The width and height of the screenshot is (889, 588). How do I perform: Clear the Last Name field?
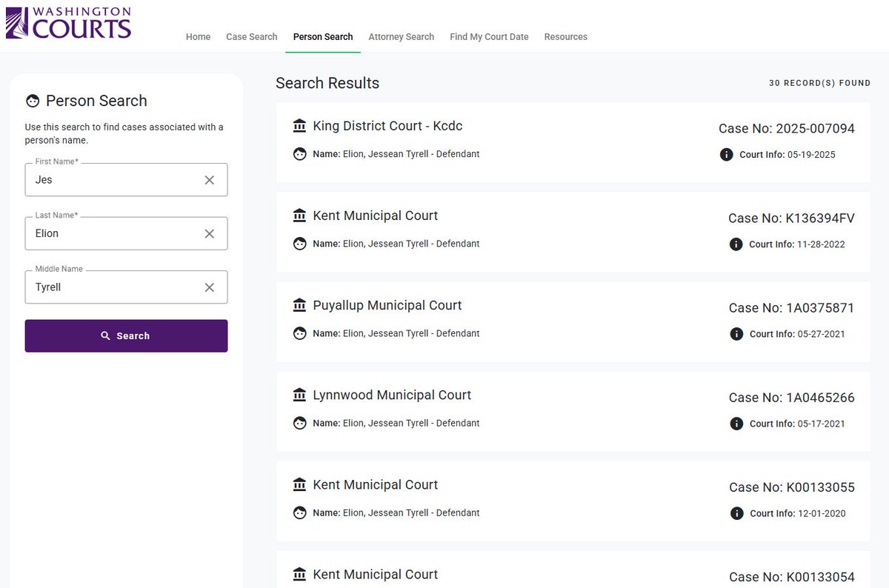(210, 233)
